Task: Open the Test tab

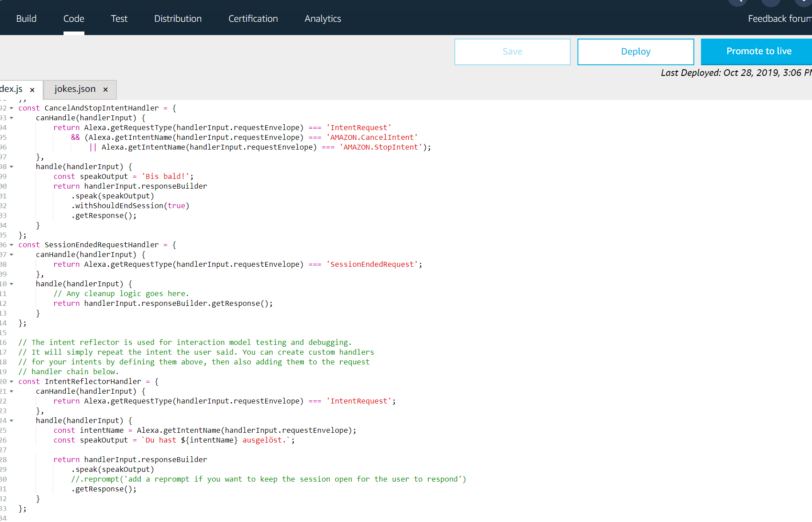Action: point(119,19)
